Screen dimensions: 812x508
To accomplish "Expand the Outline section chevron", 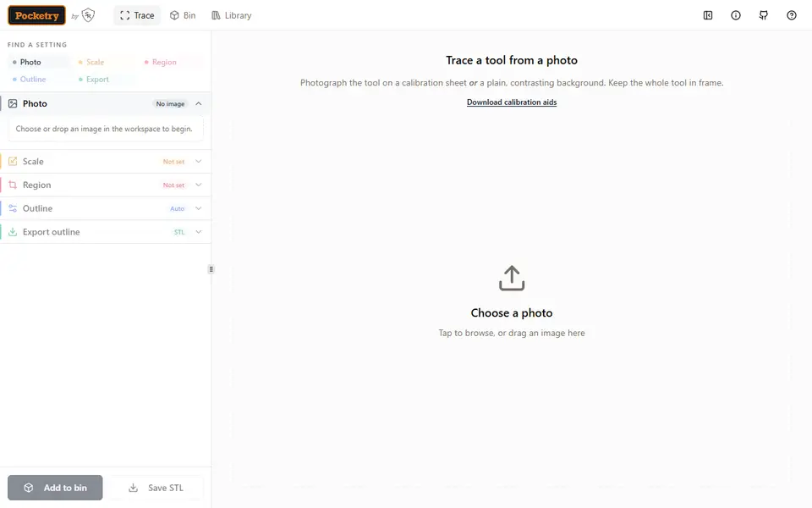I will tap(198, 208).
